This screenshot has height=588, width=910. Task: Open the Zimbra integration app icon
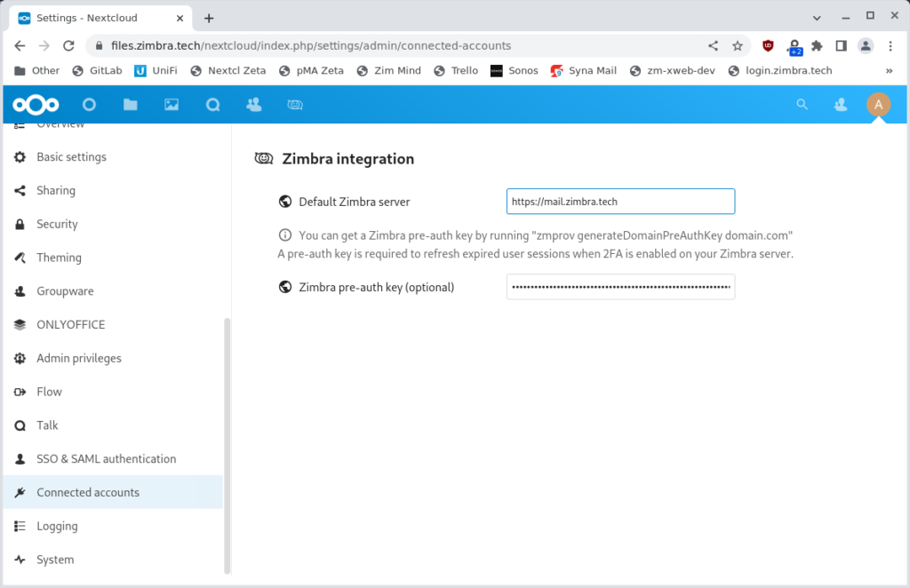(x=294, y=104)
